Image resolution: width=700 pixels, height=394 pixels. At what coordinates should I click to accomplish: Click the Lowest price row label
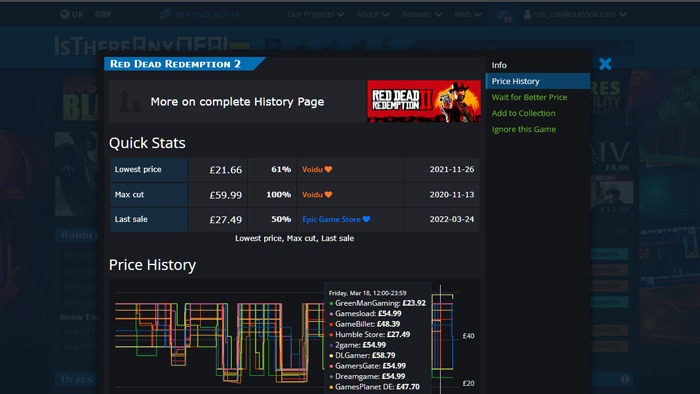[x=148, y=170]
